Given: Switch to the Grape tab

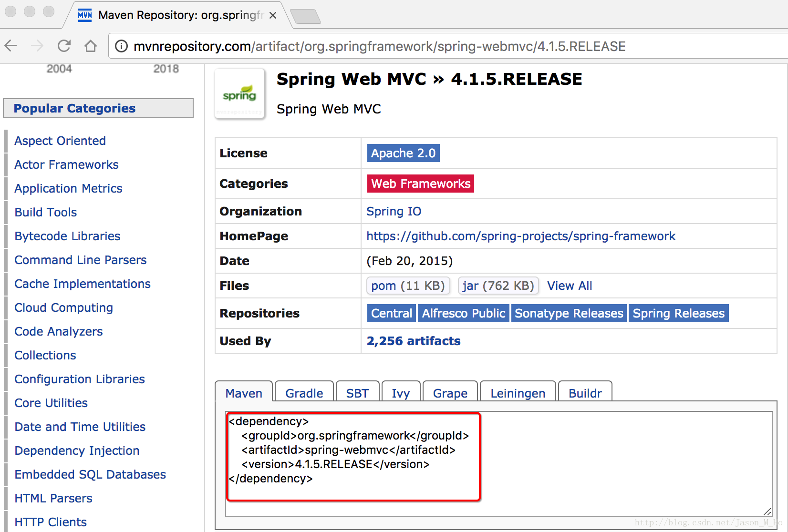Looking at the screenshot, I should tap(450, 393).
